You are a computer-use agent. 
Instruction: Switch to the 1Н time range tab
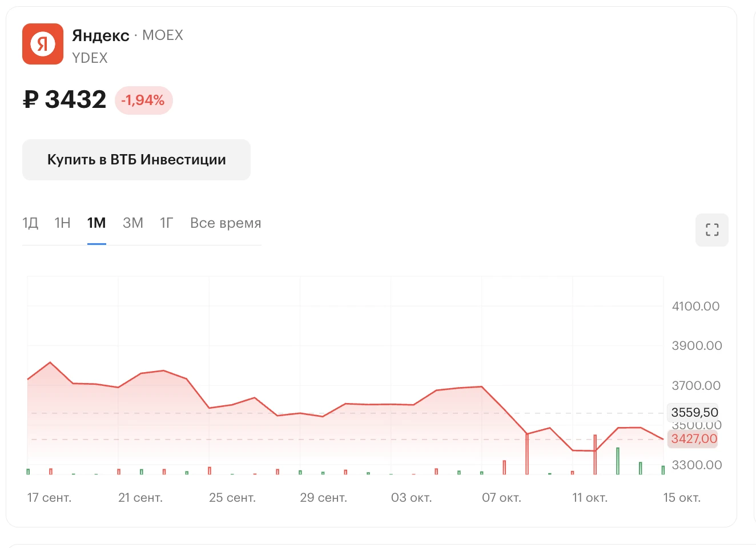[63, 223]
